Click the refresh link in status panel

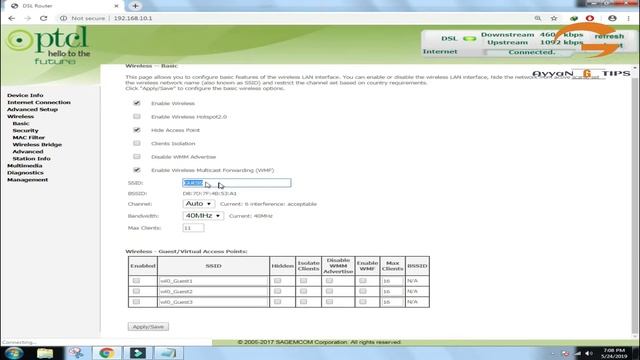609,36
